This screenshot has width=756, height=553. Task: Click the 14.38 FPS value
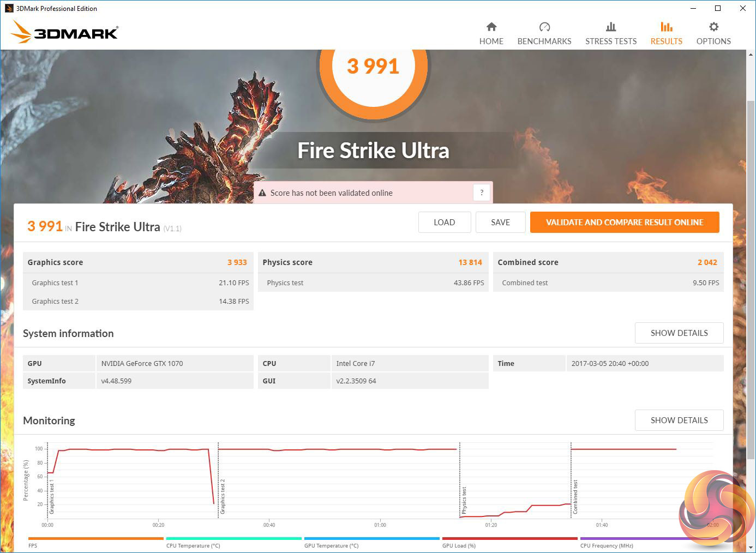[x=234, y=301]
